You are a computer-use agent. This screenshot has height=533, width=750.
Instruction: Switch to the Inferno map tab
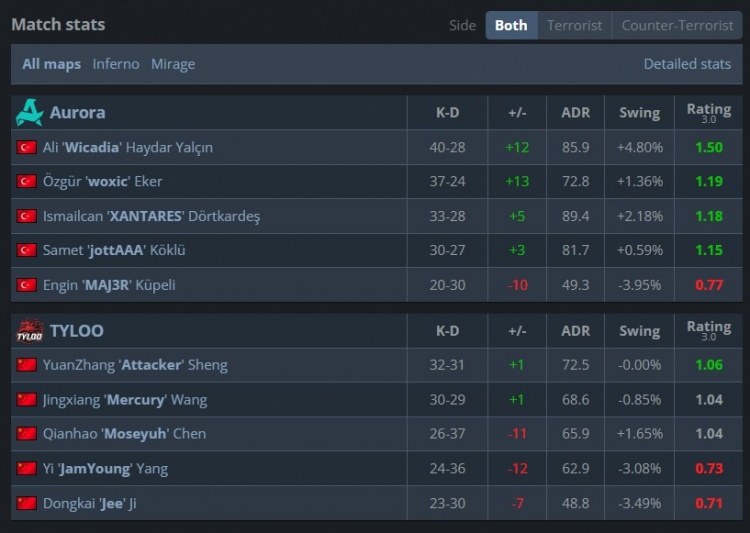point(116,64)
